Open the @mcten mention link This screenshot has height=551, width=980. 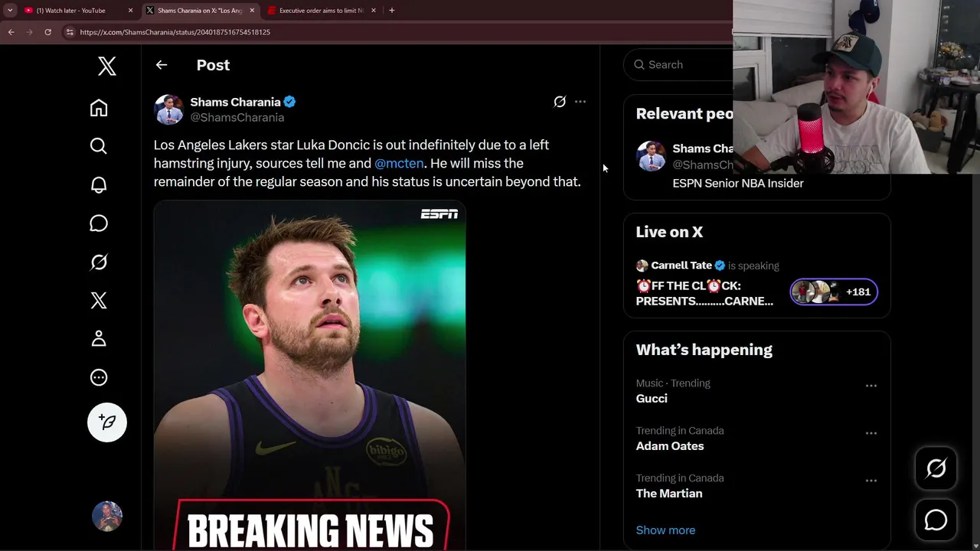pos(399,163)
